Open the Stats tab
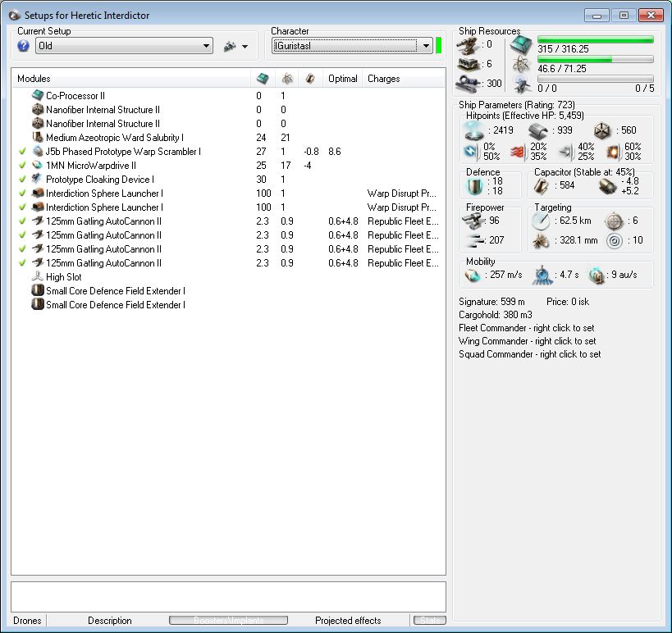 (x=430, y=620)
